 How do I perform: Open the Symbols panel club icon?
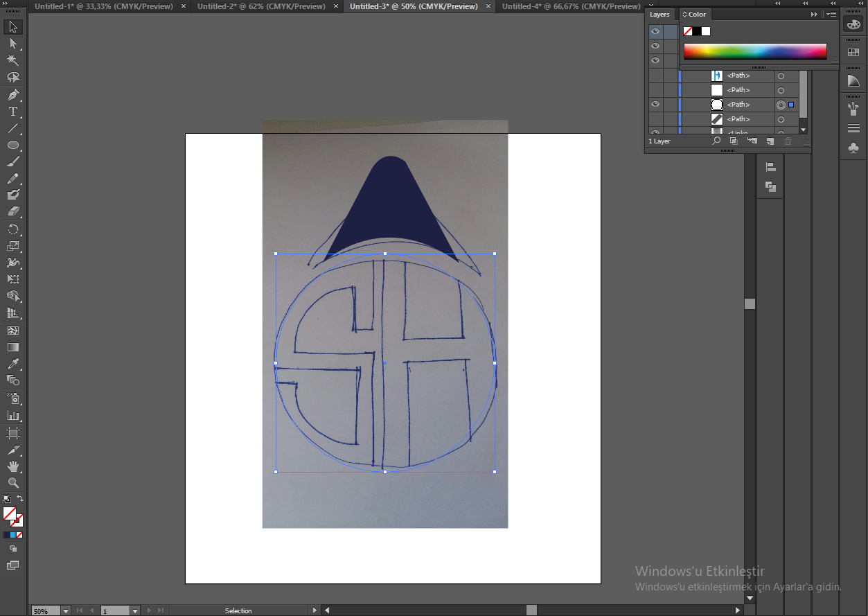click(853, 148)
